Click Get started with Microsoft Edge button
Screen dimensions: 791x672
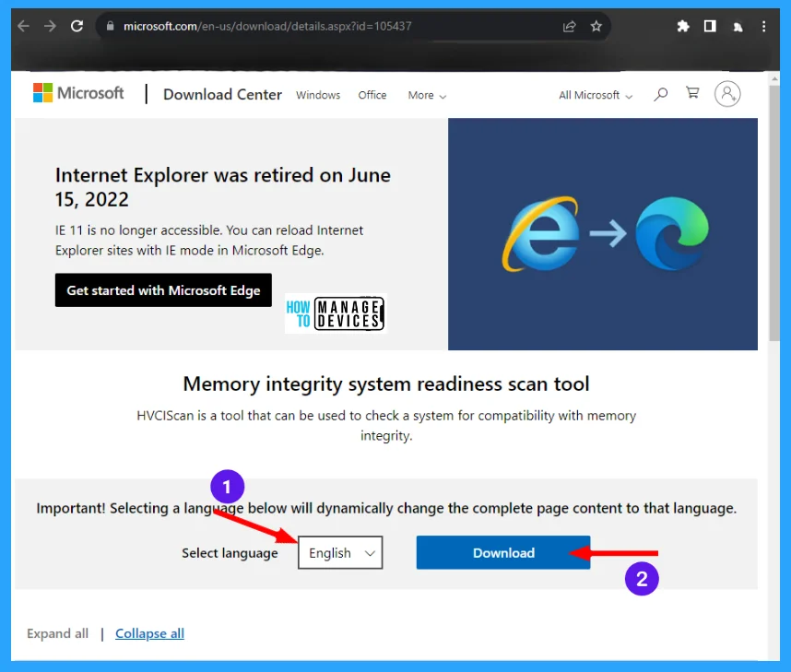tap(163, 290)
